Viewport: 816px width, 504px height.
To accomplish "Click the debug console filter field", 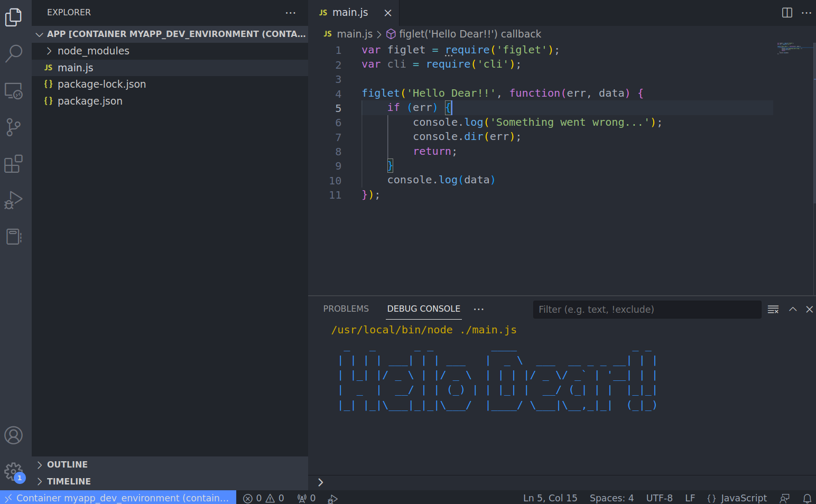I will (x=647, y=310).
